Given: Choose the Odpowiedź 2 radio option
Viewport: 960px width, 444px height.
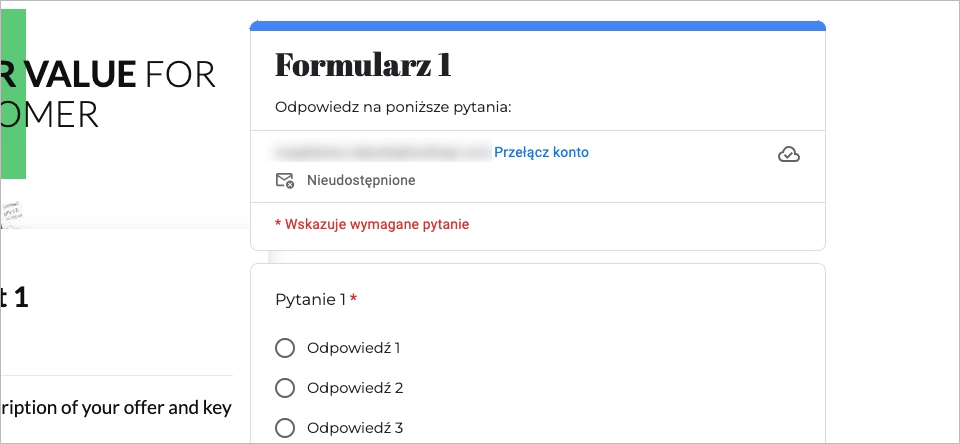Looking at the screenshot, I should point(285,388).
